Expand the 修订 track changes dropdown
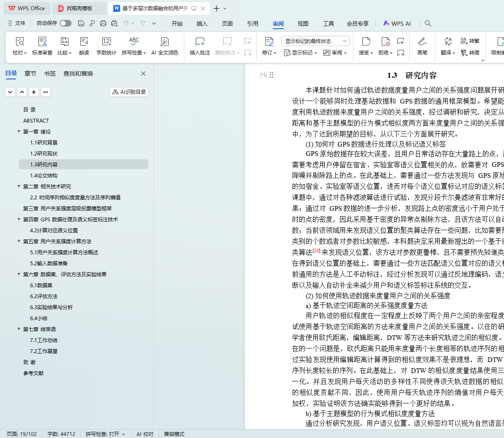 click(x=269, y=53)
